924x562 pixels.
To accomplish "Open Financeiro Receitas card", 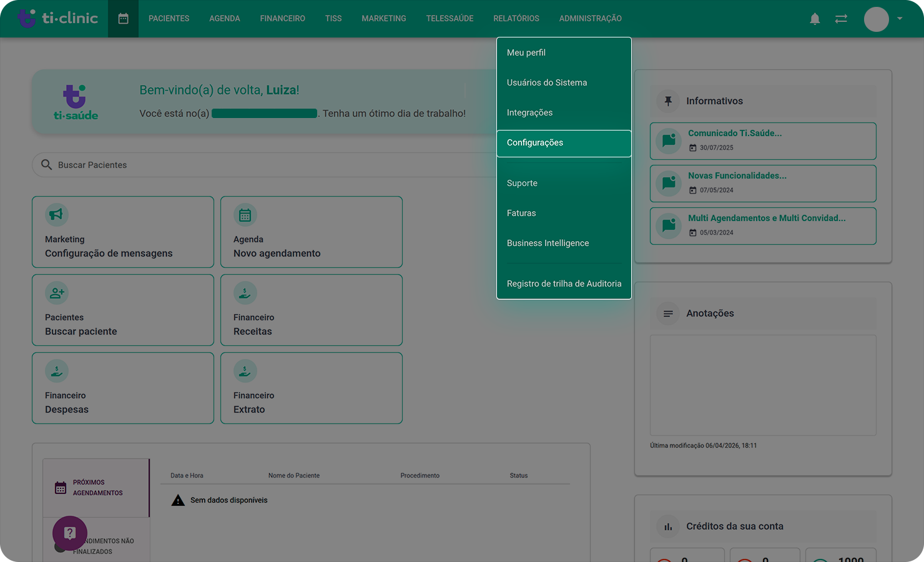I will (312, 310).
